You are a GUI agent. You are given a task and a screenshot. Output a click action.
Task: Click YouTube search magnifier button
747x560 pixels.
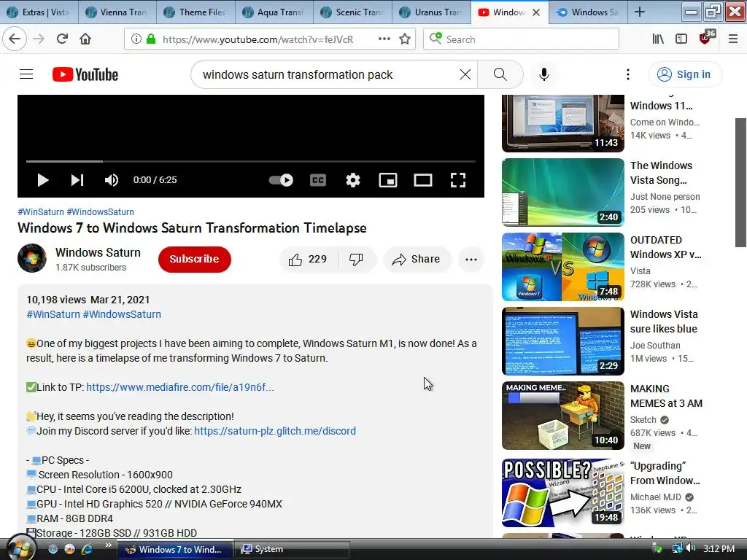pyautogui.click(x=500, y=74)
